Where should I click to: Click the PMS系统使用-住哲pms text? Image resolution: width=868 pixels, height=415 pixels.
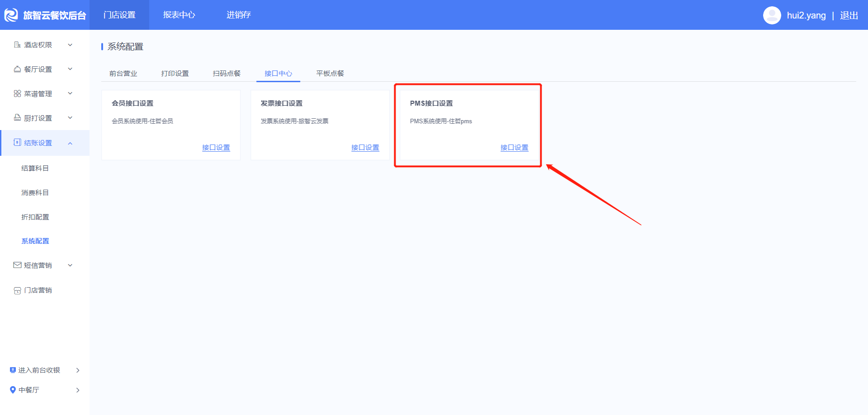click(441, 121)
